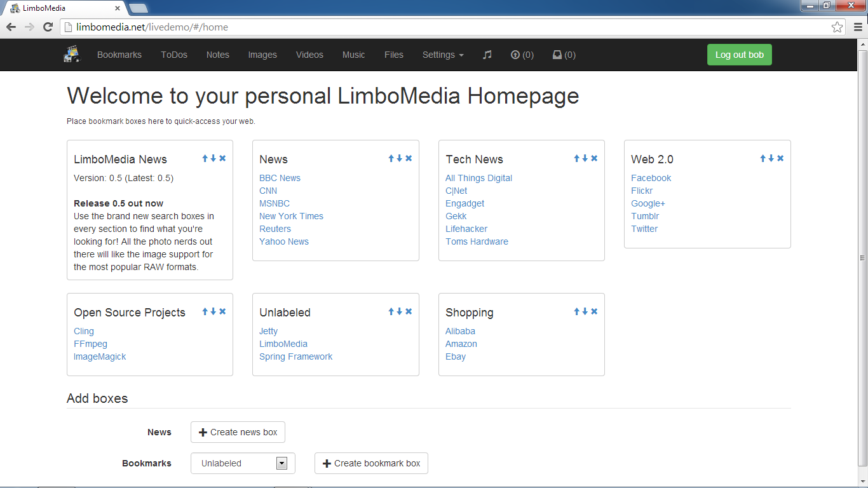Open the ImageMagick link
This screenshot has width=868, height=488.
(100, 356)
